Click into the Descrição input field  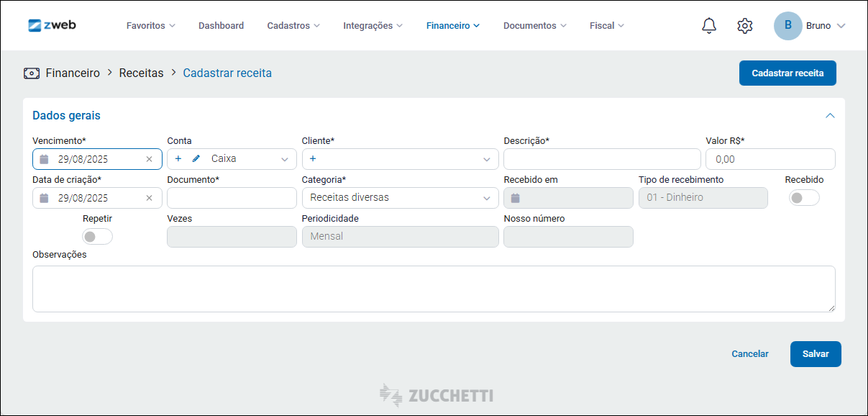601,159
